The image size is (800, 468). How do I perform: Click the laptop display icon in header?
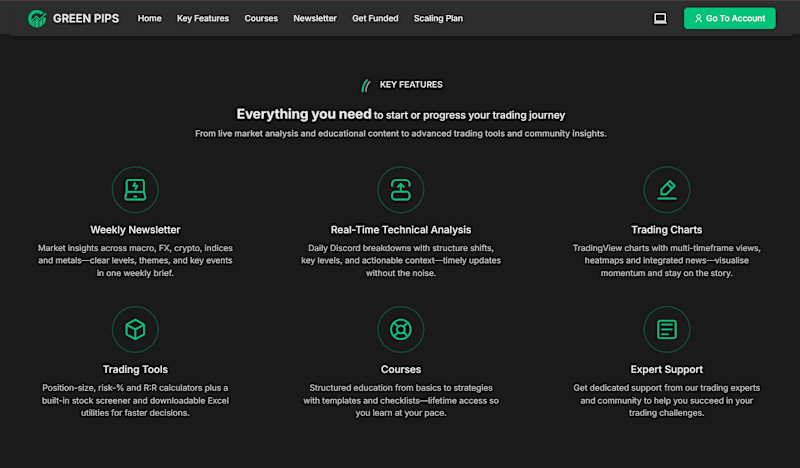[660, 19]
